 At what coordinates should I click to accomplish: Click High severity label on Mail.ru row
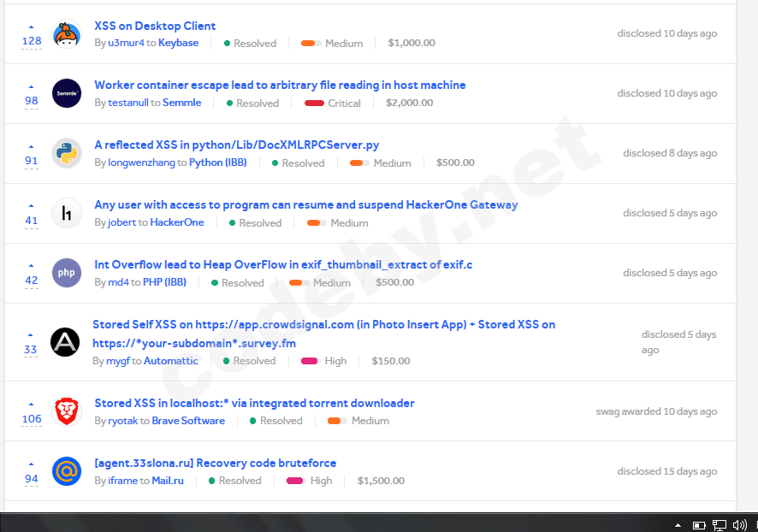321,481
